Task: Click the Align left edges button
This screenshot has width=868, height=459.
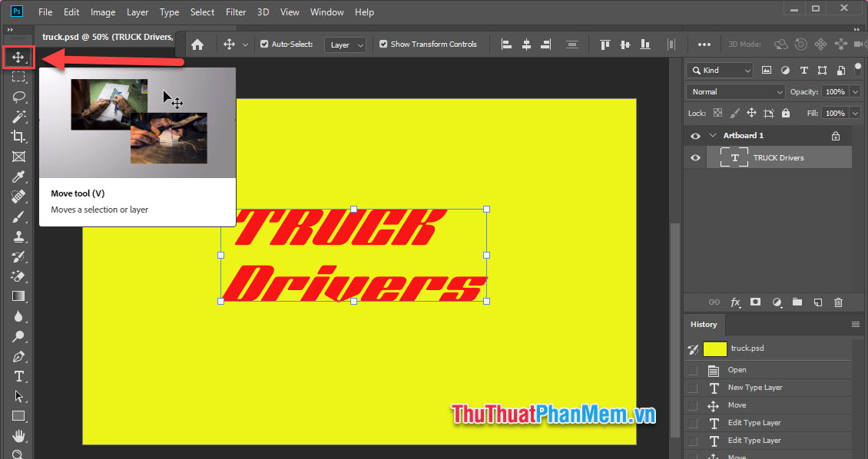Action: click(506, 44)
